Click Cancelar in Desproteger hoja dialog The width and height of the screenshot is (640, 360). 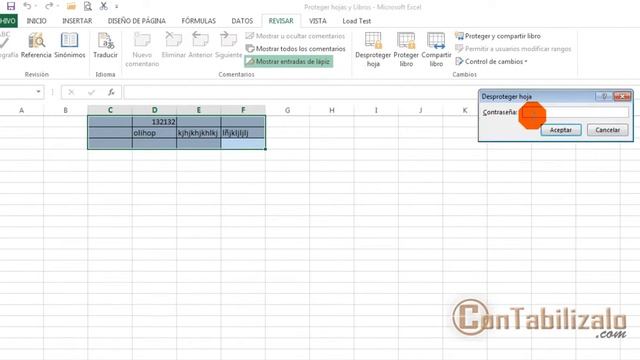pyautogui.click(x=607, y=130)
